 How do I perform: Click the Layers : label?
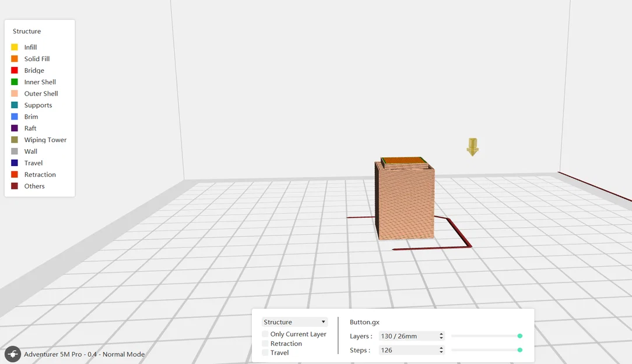361,336
